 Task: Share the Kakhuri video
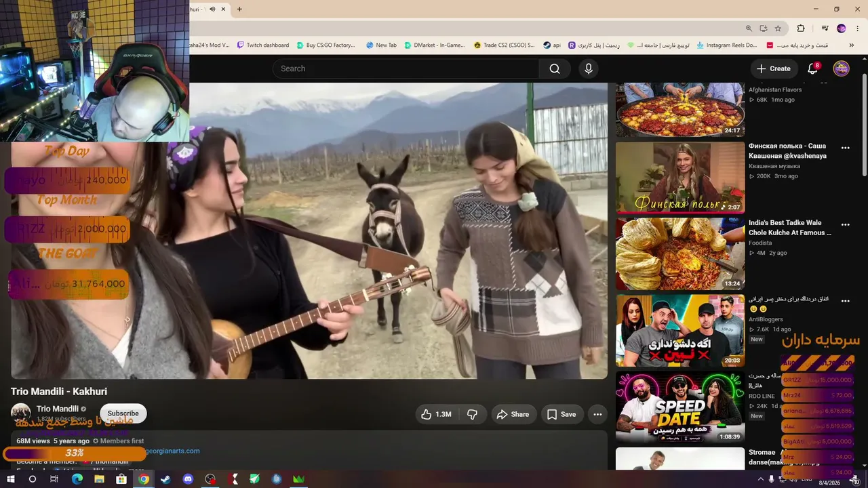pos(513,414)
